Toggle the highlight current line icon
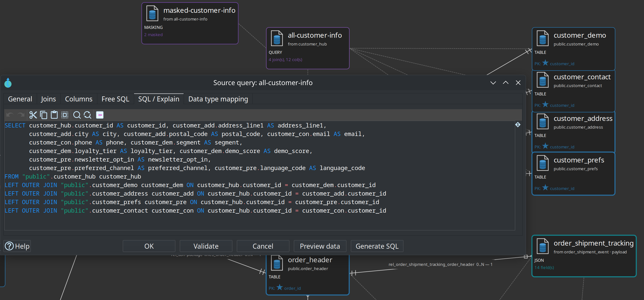The height and width of the screenshot is (300, 644). pyautogui.click(x=100, y=115)
